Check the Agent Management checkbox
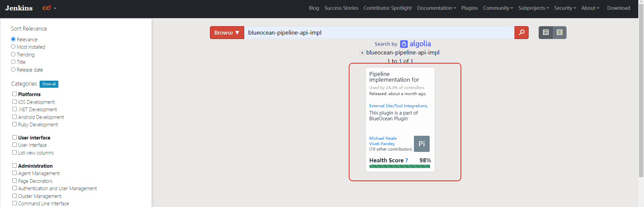 (15, 173)
